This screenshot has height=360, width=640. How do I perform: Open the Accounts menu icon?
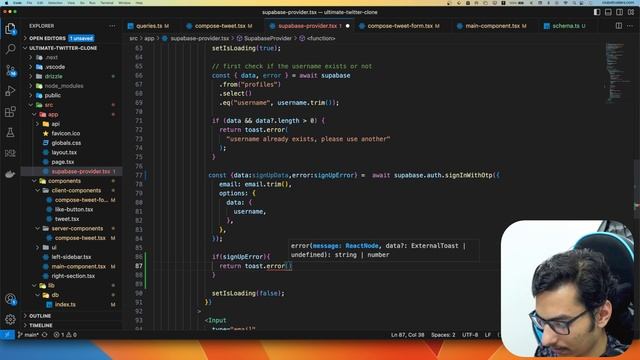click(x=10, y=299)
